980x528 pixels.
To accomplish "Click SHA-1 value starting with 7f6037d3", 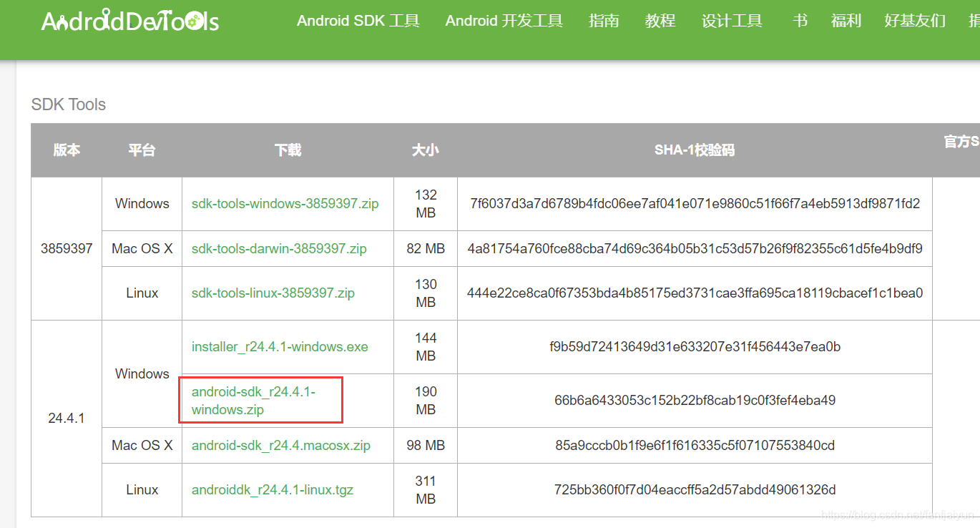I will [x=695, y=204].
